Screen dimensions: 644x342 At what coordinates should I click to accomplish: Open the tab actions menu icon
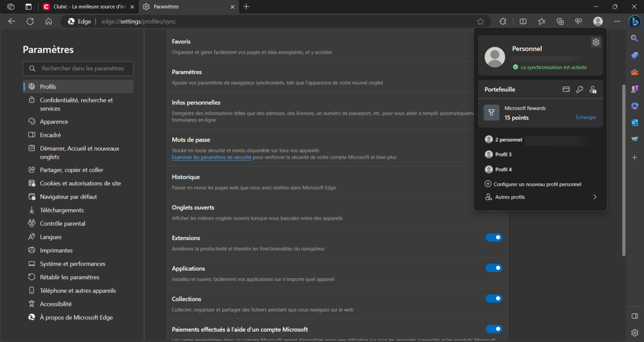coord(28,6)
